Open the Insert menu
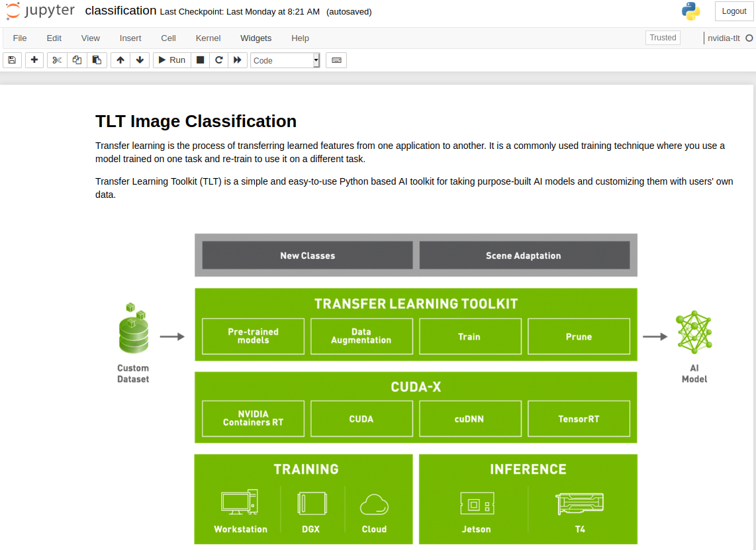756x550 pixels. (x=130, y=38)
